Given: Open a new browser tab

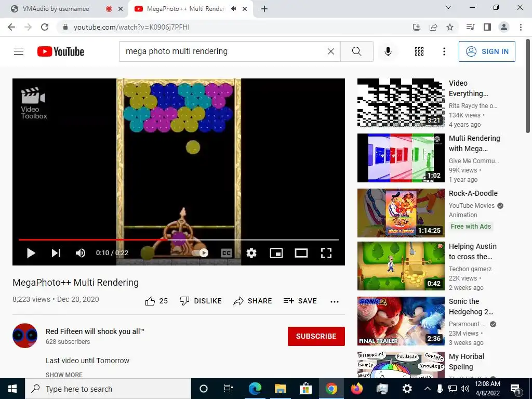Looking at the screenshot, I should point(264,9).
